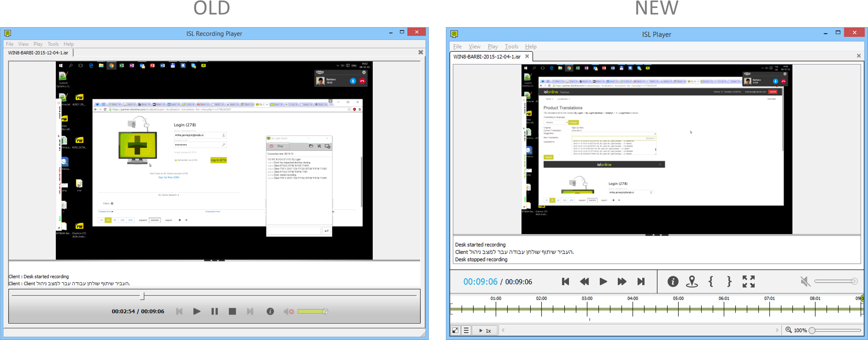Image resolution: width=868 pixels, height=340 pixels.
Task: Click skip-to-next in ISL Recording Player
Action: point(250,311)
